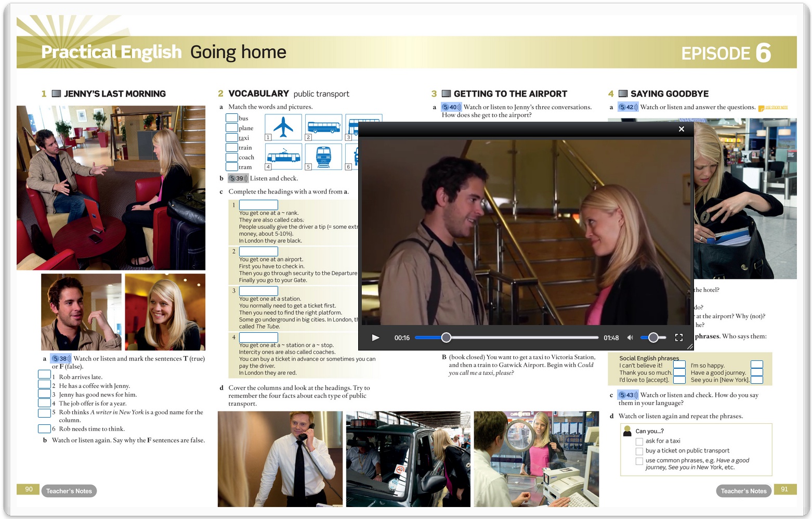The height and width of the screenshot is (519, 812).
Task: Check 'buy a ticket on public transport'
Action: click(639, 451)
